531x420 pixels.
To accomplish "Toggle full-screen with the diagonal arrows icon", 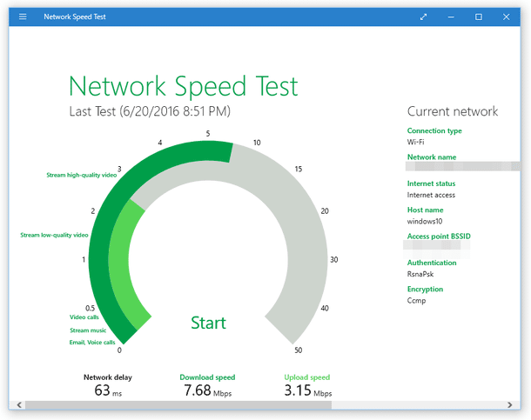I will click(423, 17).
